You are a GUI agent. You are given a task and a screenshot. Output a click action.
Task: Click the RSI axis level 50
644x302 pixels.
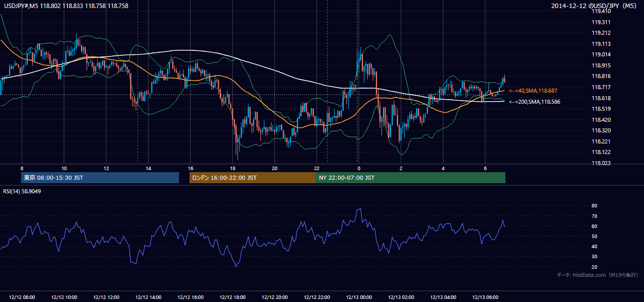tap(594, 237)
